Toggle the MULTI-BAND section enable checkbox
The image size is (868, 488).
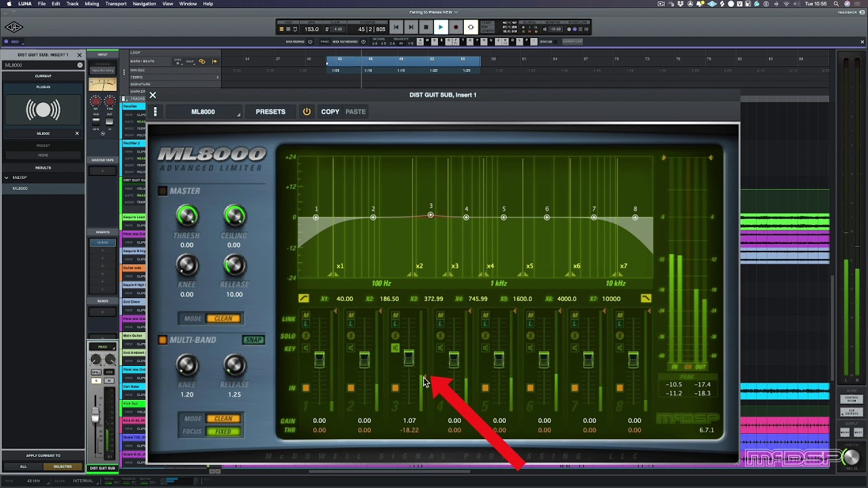(x=162, y=340)
